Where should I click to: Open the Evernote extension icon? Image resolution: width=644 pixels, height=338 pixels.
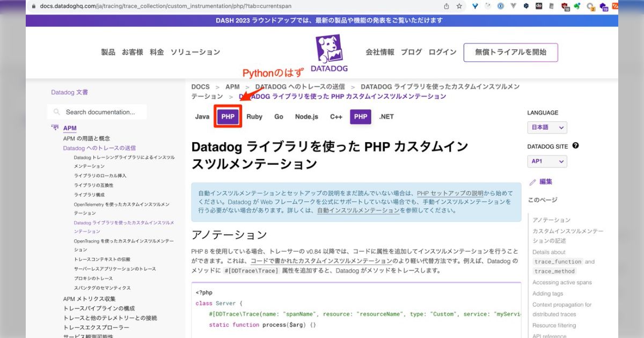pos(577,6)
